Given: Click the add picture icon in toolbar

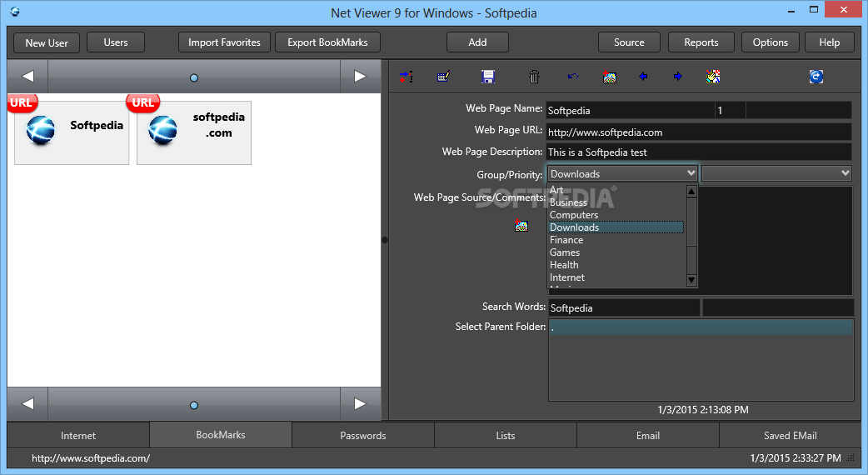Looking at the screenshot, I should [610, 77].
